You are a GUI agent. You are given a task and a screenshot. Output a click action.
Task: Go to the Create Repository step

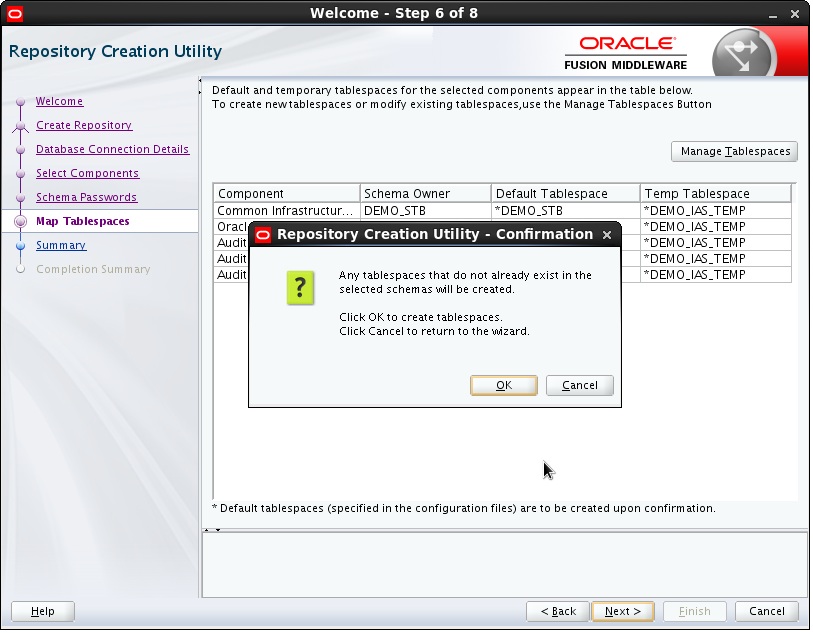click(x=84, y=125)
